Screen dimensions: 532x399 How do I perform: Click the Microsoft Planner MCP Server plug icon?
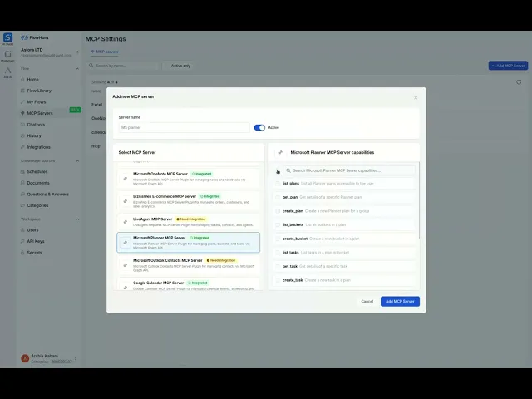click(x=126, y=243)
